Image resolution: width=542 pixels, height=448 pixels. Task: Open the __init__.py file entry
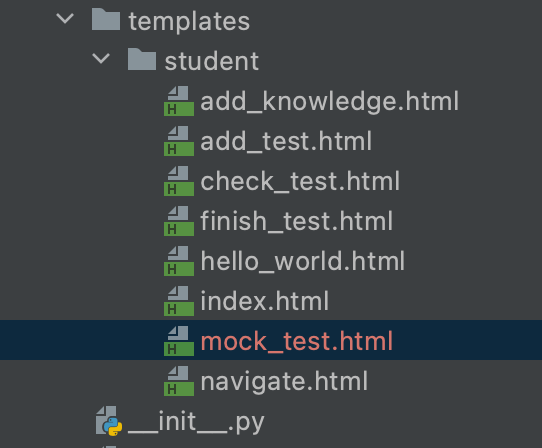tap(196, 422)
